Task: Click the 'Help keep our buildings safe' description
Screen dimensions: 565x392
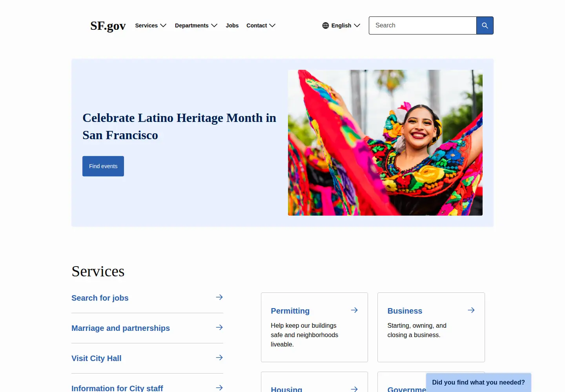Action: pos(304,335)
